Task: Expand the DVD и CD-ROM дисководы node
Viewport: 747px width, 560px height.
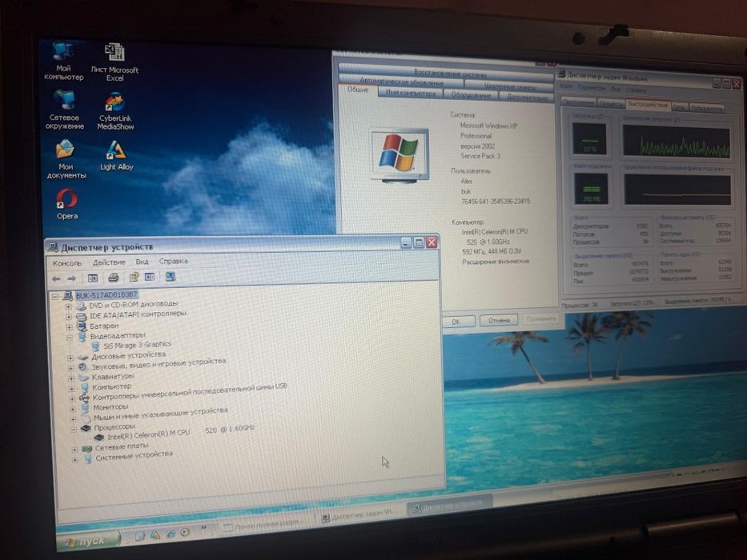Action: [x=68, y=306]
